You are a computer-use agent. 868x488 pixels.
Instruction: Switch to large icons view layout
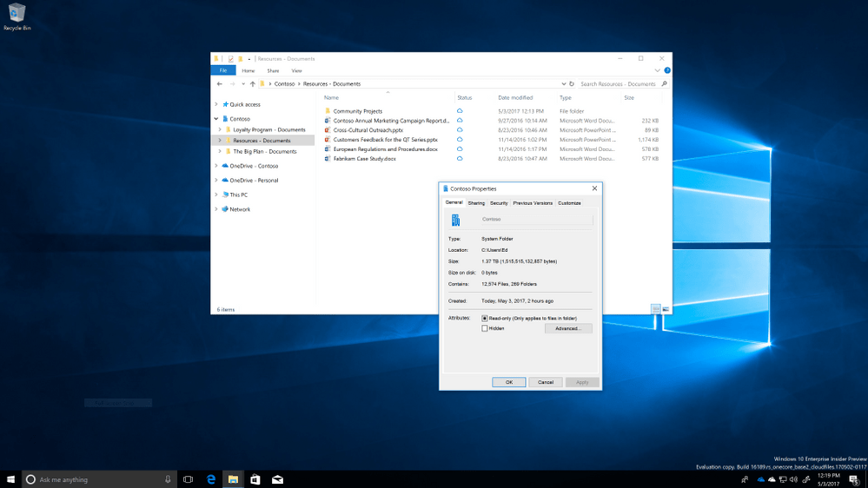[x=666, y=309]
